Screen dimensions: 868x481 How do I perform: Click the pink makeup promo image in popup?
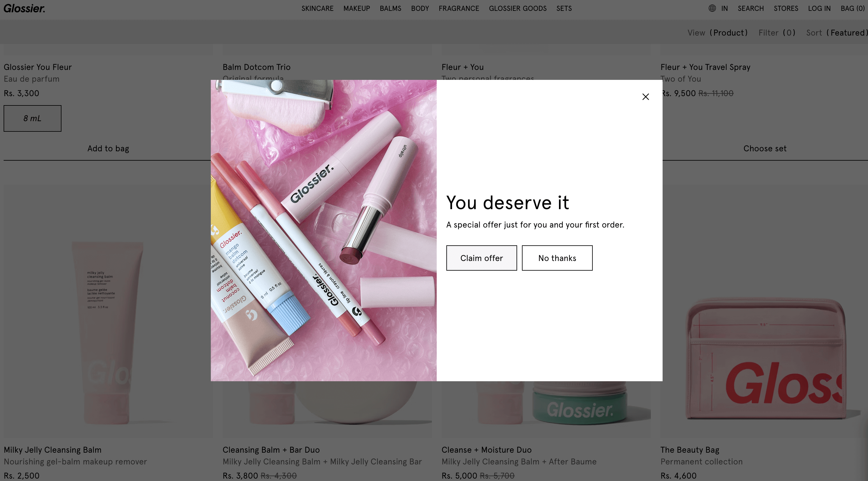323,231
